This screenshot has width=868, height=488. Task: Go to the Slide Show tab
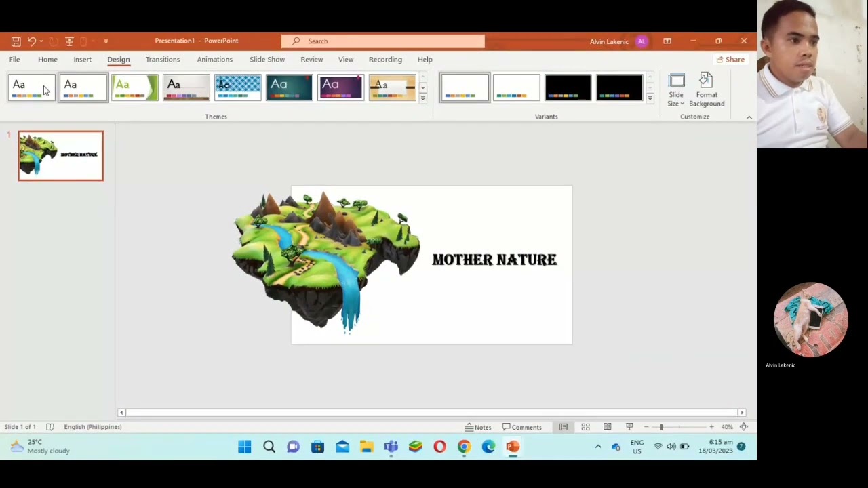267,60
